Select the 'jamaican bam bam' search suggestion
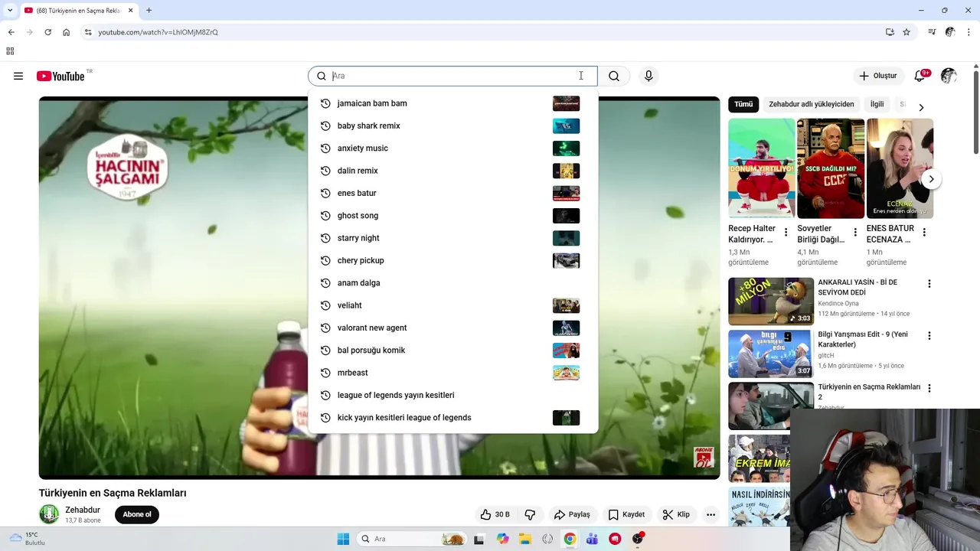Viewport: 980px width, 551px height. (452, 103)
